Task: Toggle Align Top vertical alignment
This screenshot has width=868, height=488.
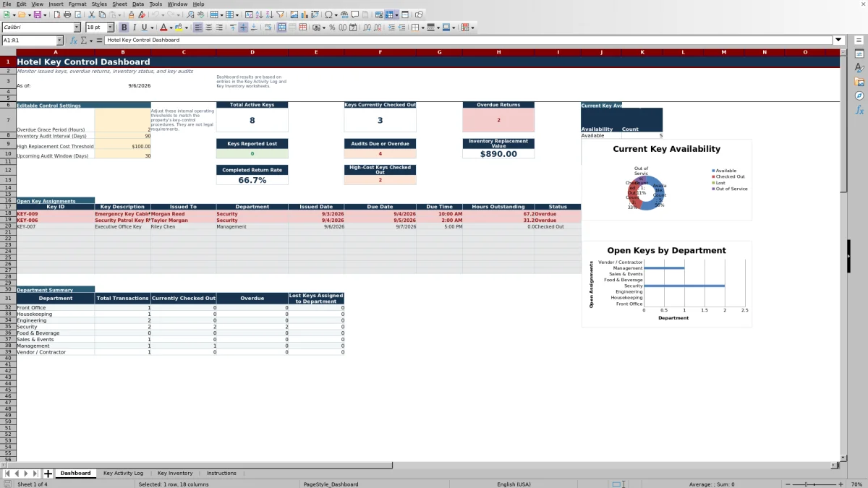Action: (x=232, y=27)
